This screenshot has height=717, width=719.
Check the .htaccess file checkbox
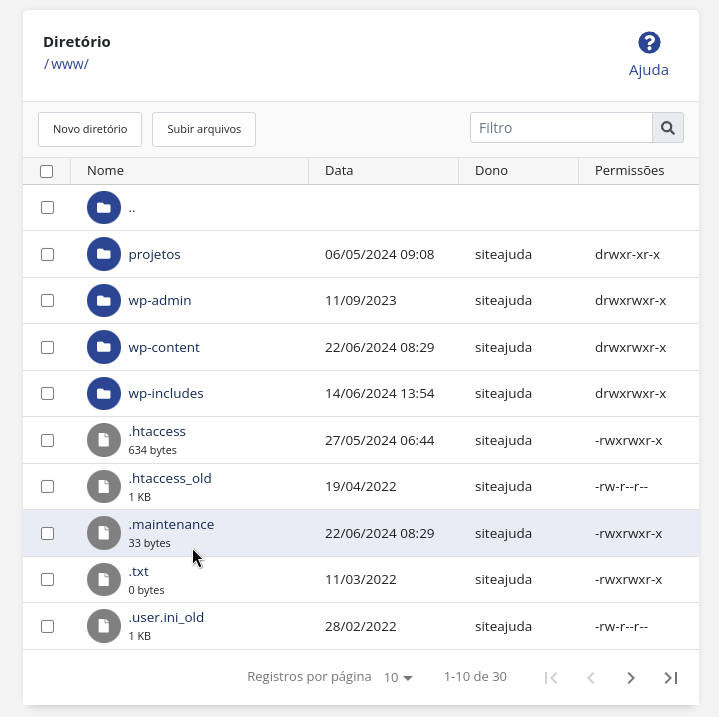[x=47, y=441]
